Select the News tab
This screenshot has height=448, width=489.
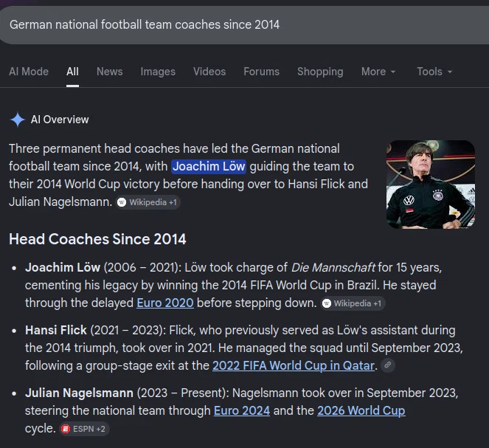coord(109,72)
